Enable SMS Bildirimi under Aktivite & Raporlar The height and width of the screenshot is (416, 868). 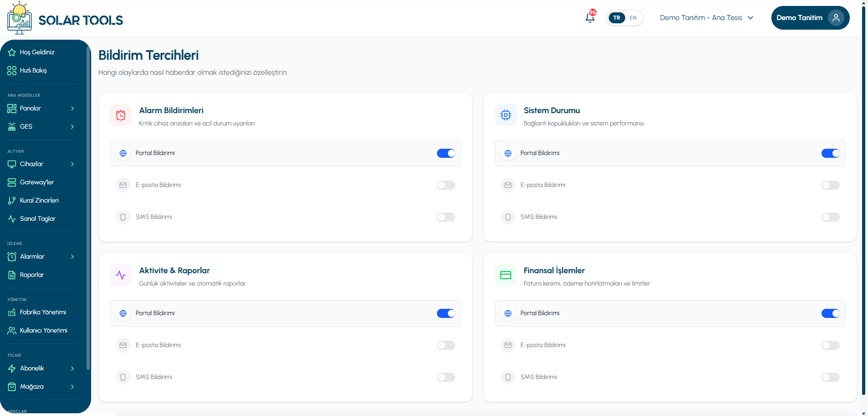(446, 377)
